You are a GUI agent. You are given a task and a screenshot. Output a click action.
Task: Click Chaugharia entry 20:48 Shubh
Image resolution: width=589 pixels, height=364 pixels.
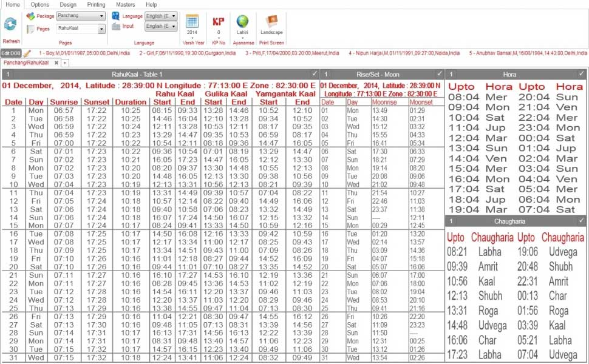(545, 266)
